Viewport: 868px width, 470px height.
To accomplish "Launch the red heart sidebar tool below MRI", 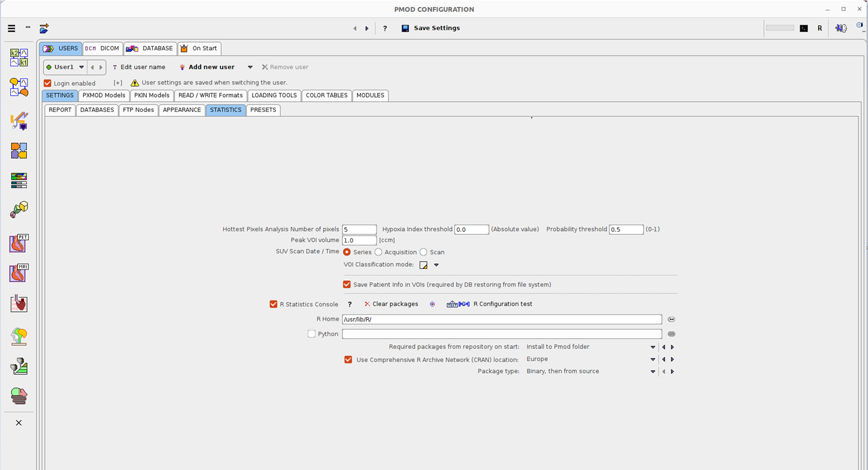I will point(19,304).
